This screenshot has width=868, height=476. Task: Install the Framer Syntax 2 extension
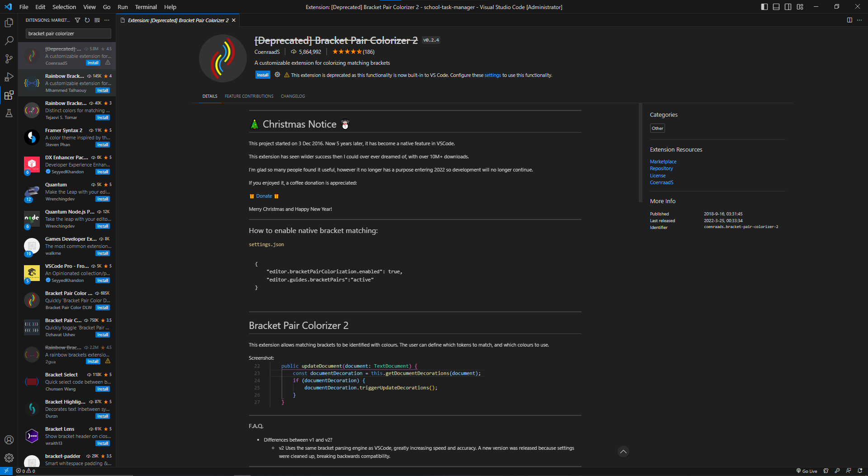click(103, 145)
